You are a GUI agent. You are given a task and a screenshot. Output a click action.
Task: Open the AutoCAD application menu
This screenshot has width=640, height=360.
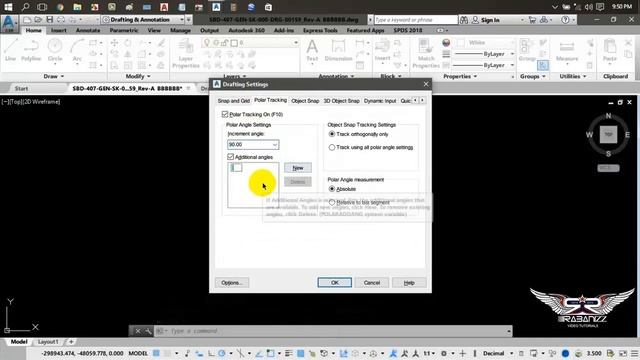click(9, 24)
